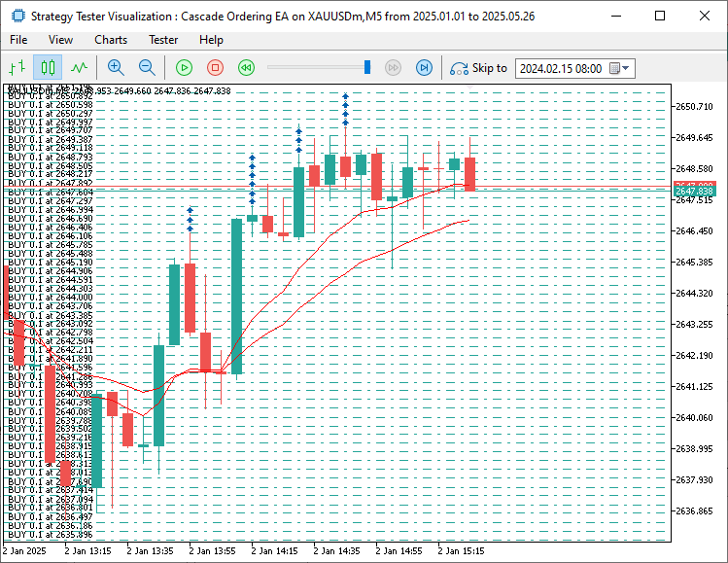
Task: Open the View menu
Action: 60,40
